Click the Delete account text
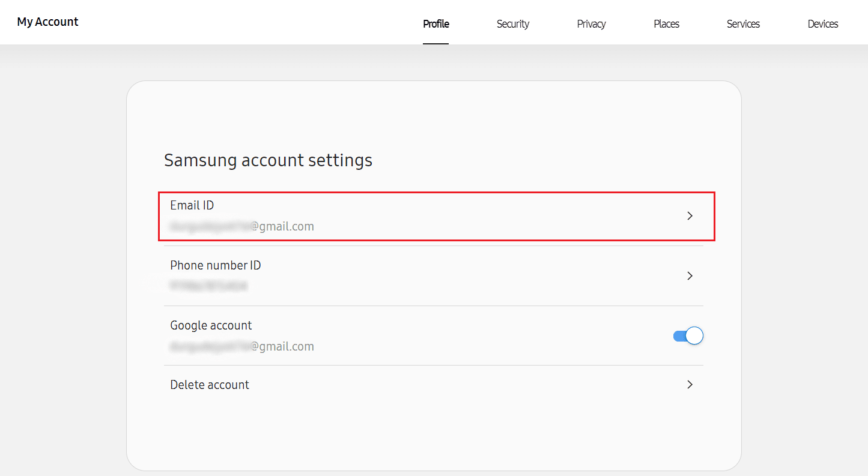 [210, 385]
